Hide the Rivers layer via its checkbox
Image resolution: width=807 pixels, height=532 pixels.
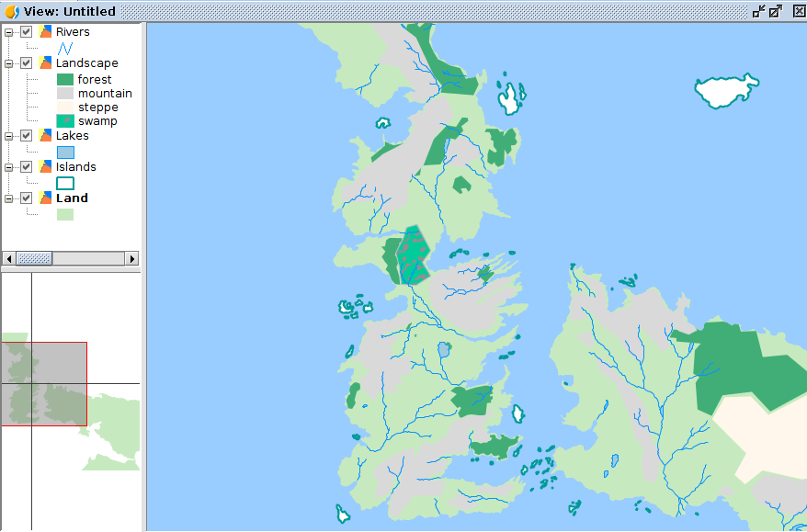(x=27, y=32)
